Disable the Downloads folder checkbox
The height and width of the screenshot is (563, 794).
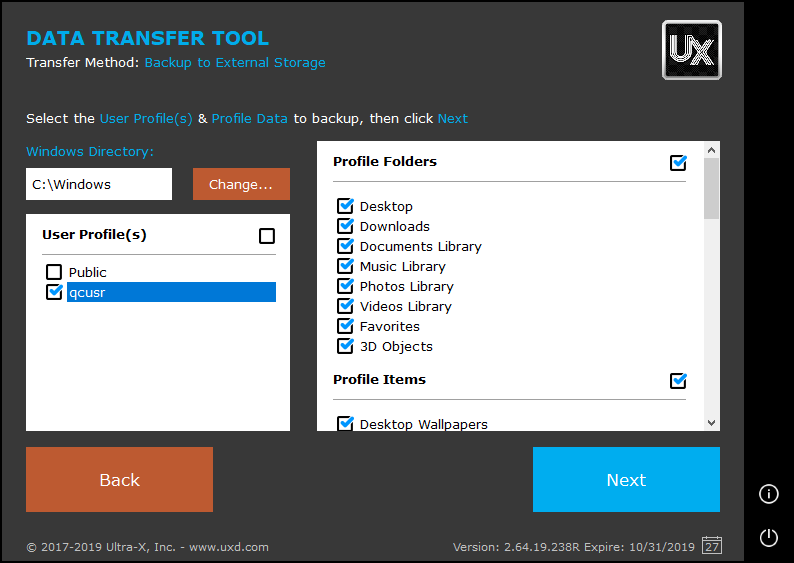(x=346, y=226)
